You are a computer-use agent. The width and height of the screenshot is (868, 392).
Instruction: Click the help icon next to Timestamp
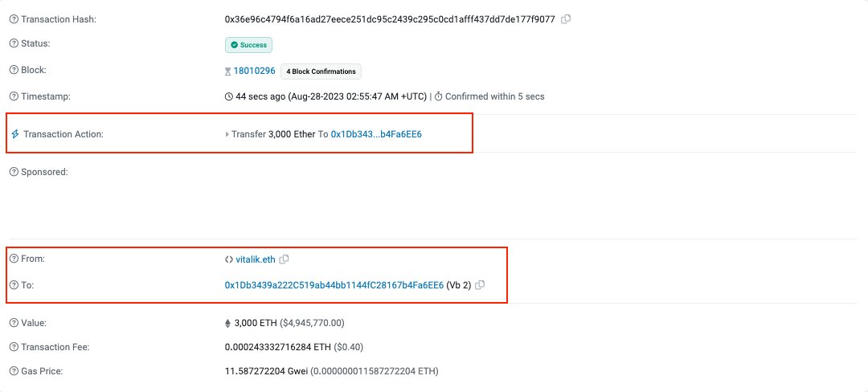coord(13,96)
